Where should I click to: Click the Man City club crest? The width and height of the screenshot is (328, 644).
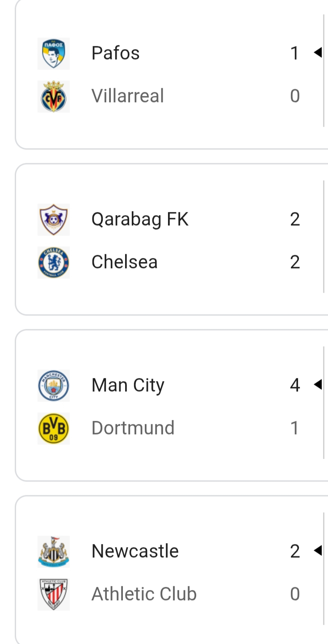pyautogui.click(x=54, y=386)
